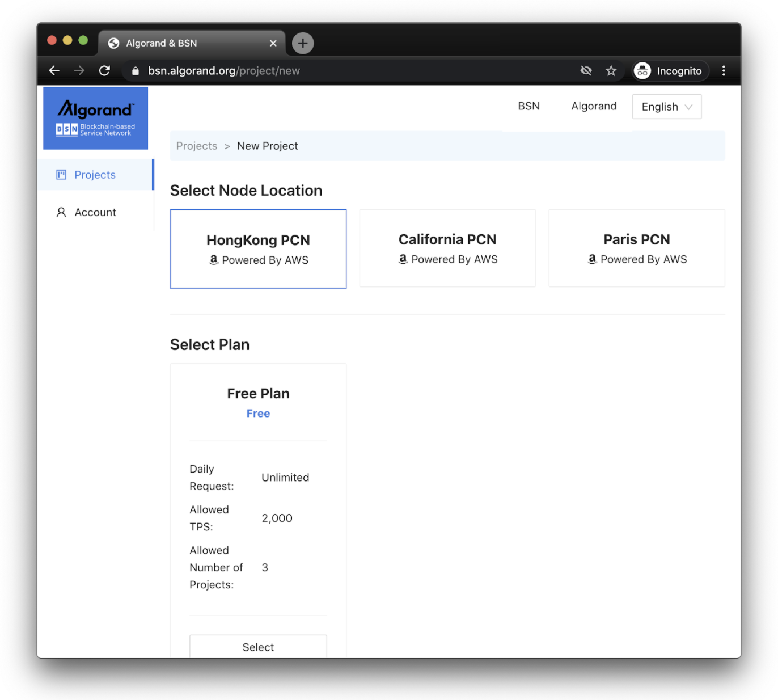The height and width of the screenshot is (700, 778).
Task: Choose the HongKong PCN node card
Action: click(258, 248)
